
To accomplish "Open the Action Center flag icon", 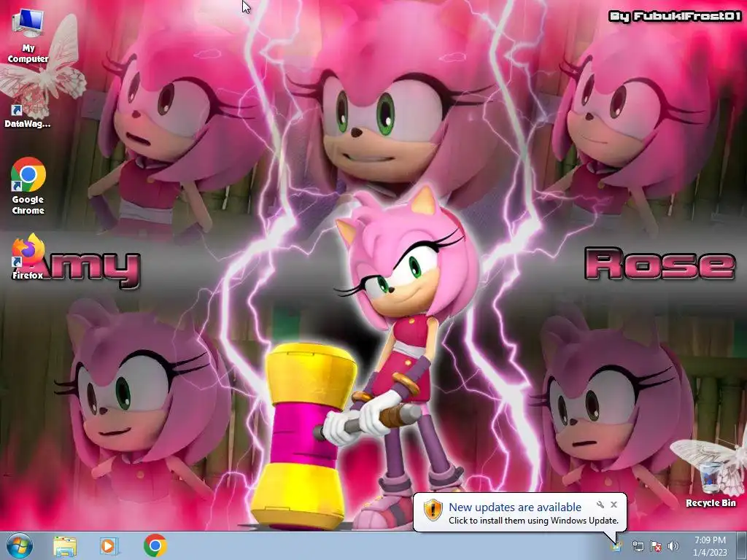I will (x=656, y=546).
